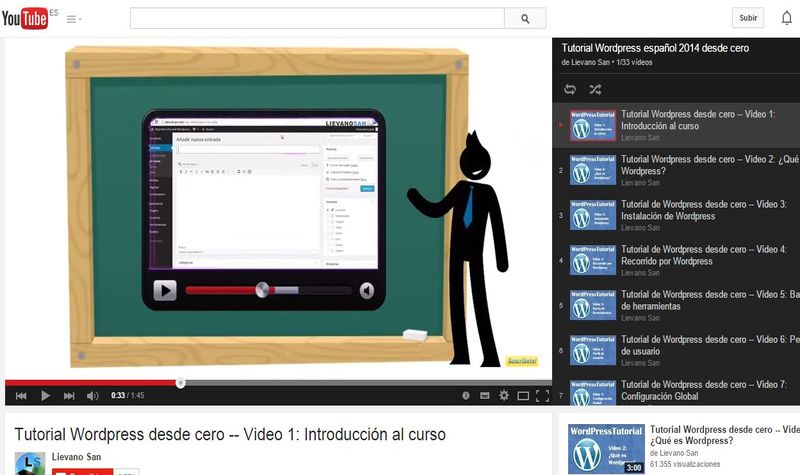Open the Video 6 perfil de usuario entry
Screen dimensions: 800x475
pos(676,351)
